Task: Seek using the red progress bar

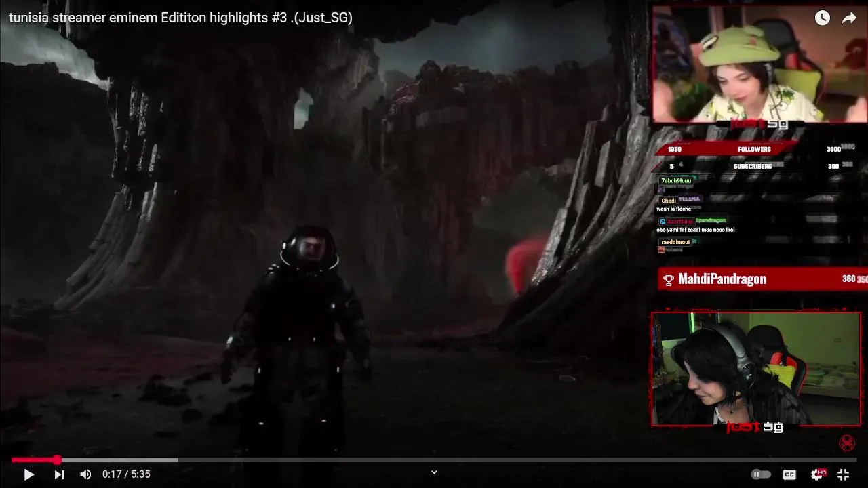Action: (x=434, y=460)
